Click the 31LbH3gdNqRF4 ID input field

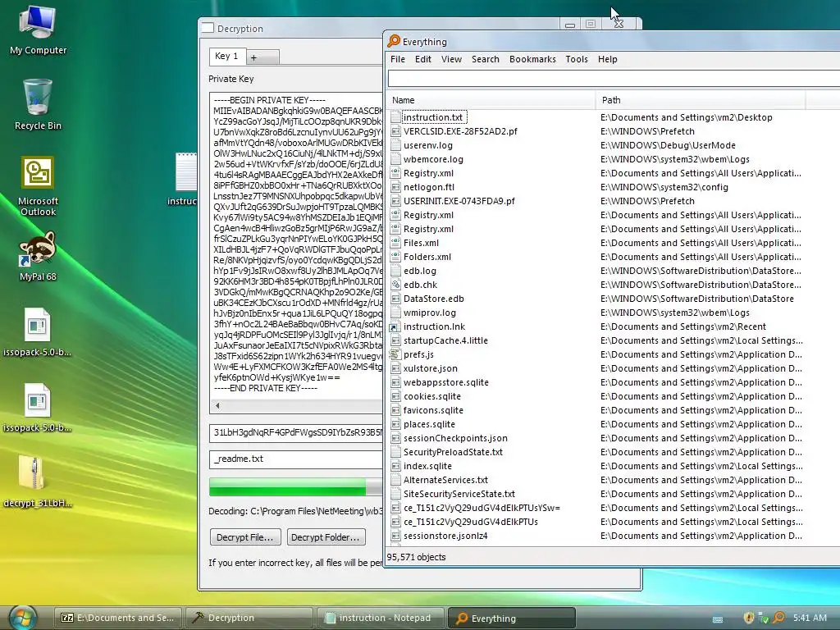coord(295,433)
